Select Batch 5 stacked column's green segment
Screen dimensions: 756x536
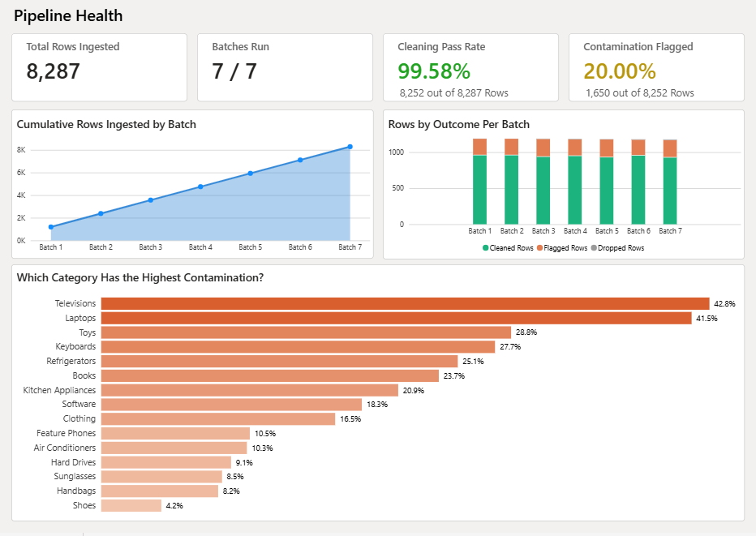coord(607,191)
